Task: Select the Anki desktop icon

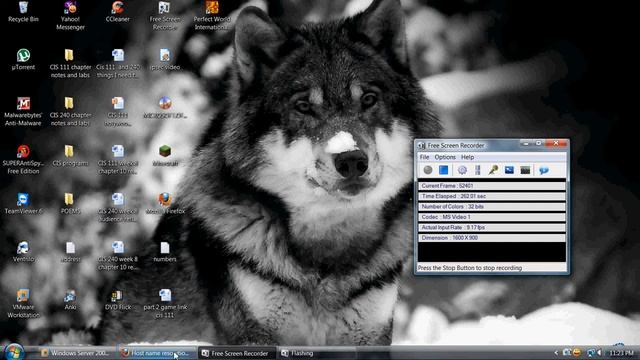Action: [x=70, y=300]
